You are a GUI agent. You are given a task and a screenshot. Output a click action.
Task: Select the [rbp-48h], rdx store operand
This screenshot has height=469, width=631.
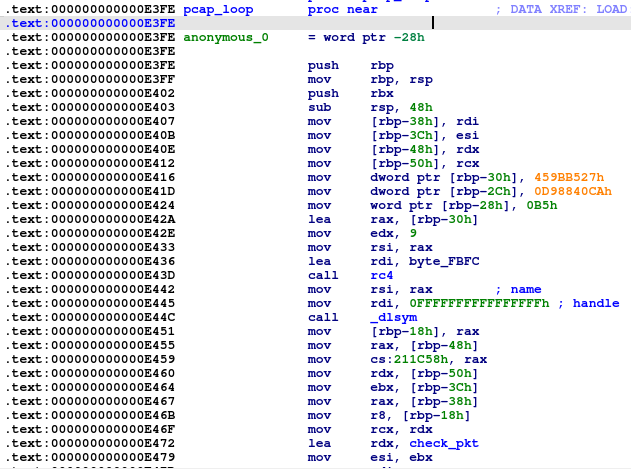[x=425, y=149]
